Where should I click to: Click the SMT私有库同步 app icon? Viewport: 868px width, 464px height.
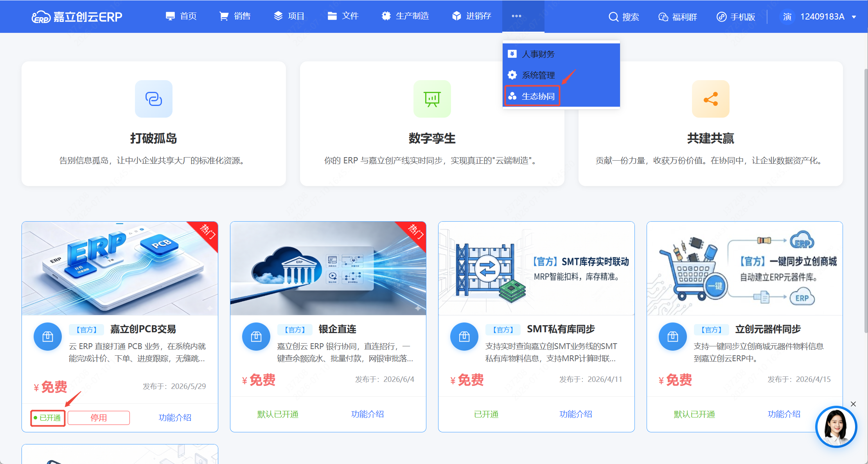click(x=464, y=337)
